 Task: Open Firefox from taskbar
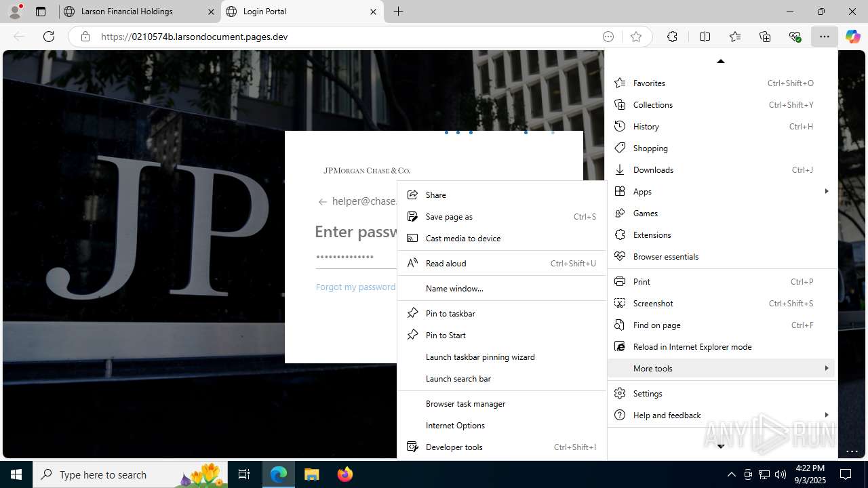[x=344, y=474]
